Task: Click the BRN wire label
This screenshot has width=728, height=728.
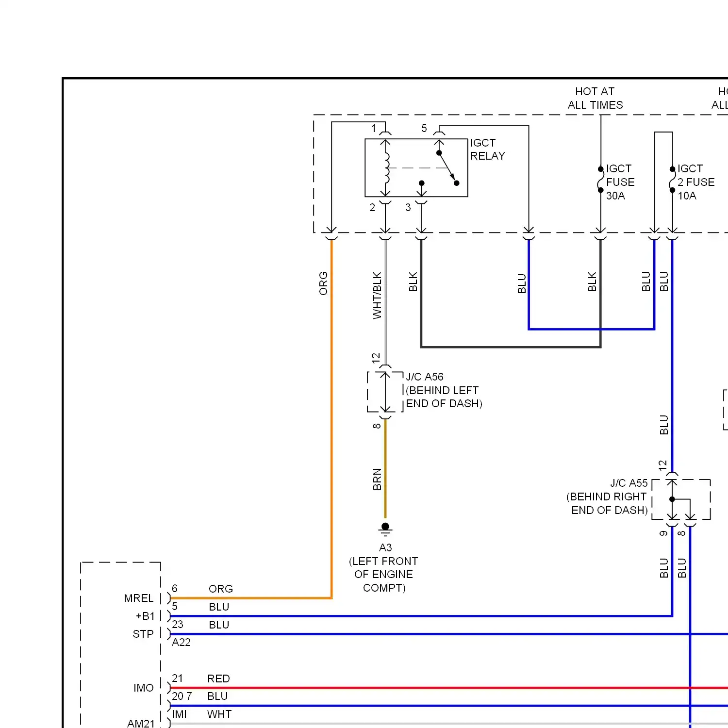Action: [377, 479]
